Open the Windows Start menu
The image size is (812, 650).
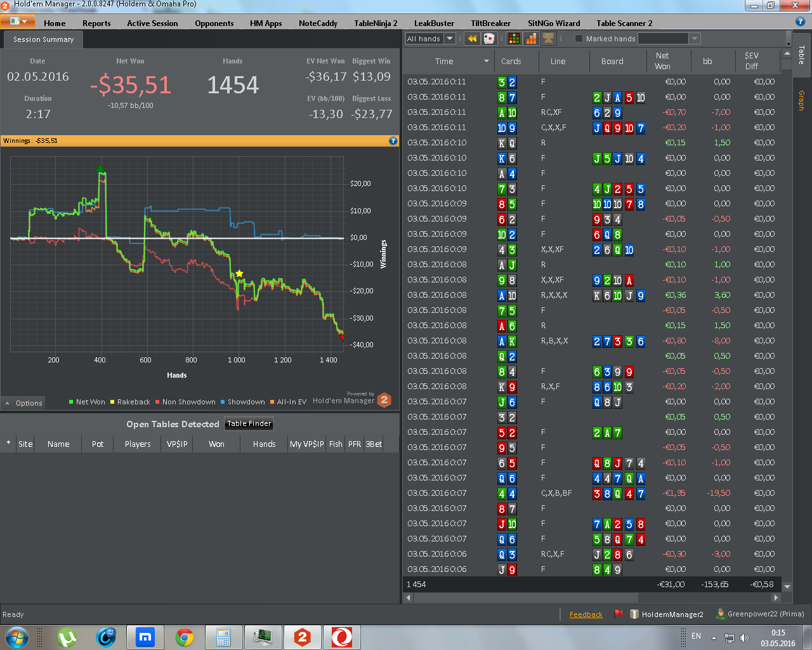(x=17, y=637)
